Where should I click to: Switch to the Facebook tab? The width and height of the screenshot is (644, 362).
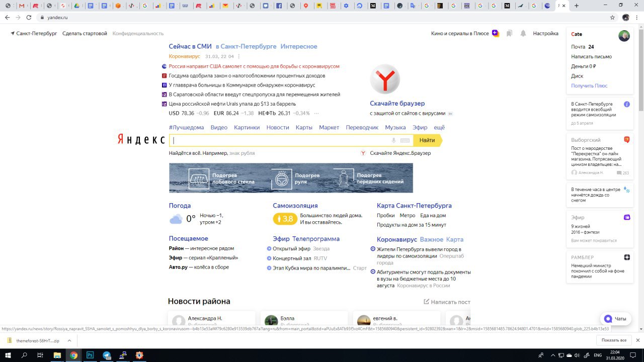coord(279,6)
